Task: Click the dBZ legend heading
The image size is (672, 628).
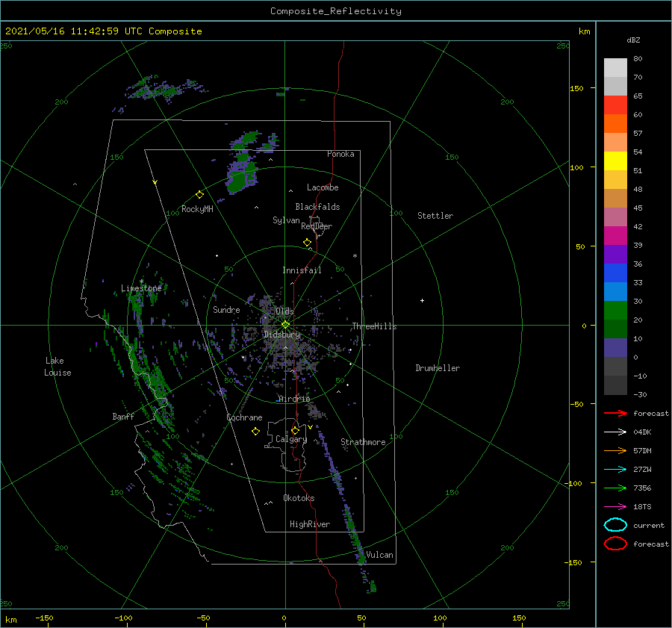Action: pyautogui.click(x=633, y=40)
